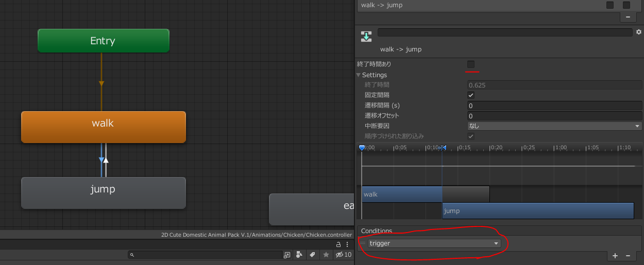644x265 pixels.
Task: Click the Chicken.controller asset path text
Action: [257, 235]
